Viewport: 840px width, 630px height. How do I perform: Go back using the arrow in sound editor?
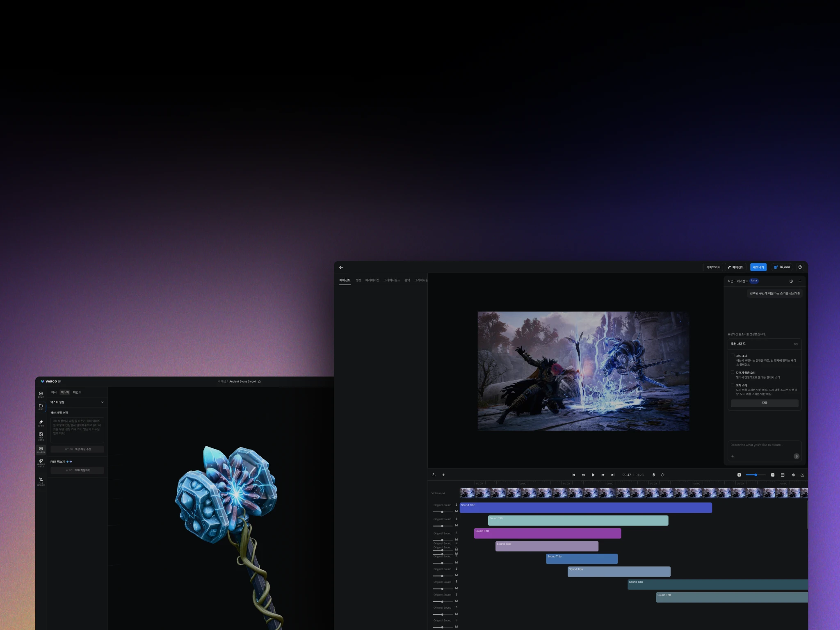[x=341, y=267]
